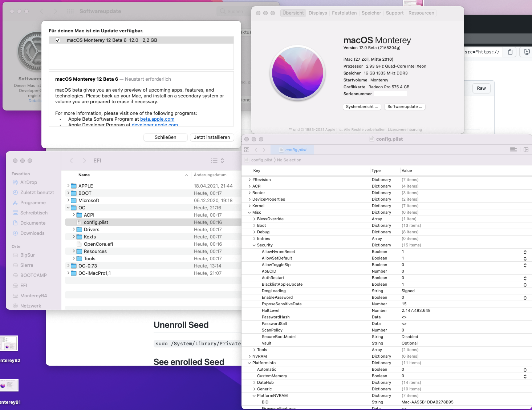This screenshot has height=410, width=532.
Task: Select config.plist row in Finder list
Action: pyautogui.click(x=153, y=222)
